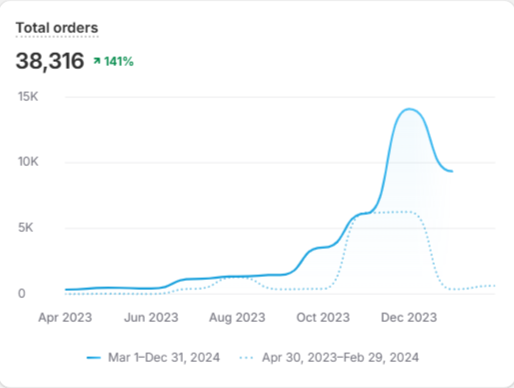Toggle the Mar 1–Dec 31, 2024 legend item
Screen dimensions: 514x388
(x=153, y=358)
